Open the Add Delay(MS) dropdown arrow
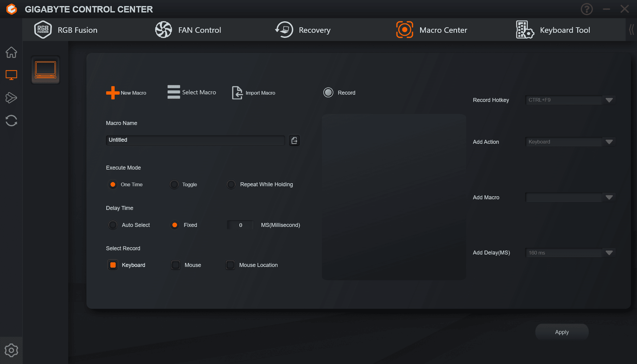Image resolution: width=637 pixels, height=364 pixels. tap(609, 253)
